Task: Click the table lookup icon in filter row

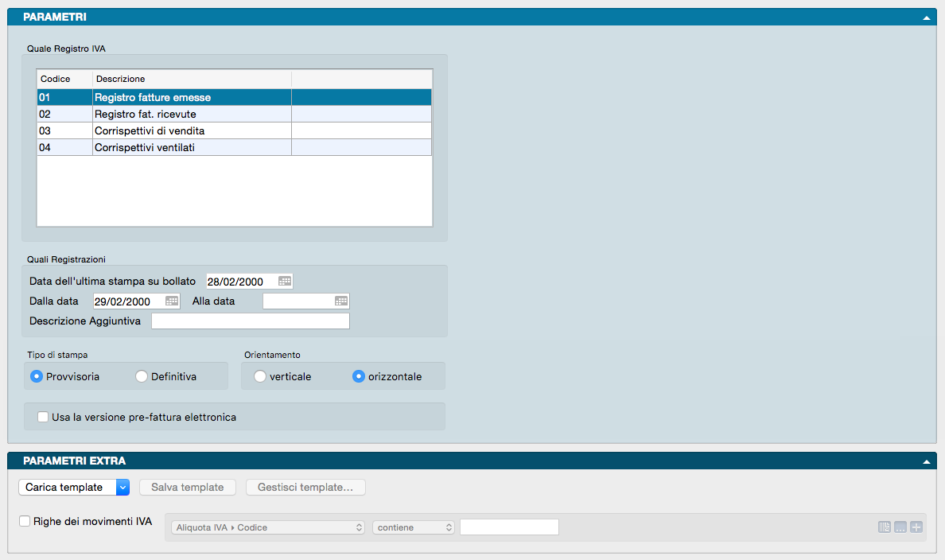Action: tap(885, 527)
